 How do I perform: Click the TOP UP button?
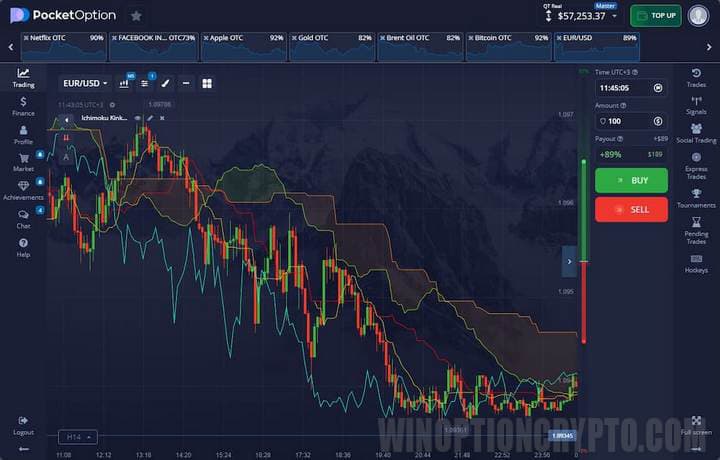[656, 16]
